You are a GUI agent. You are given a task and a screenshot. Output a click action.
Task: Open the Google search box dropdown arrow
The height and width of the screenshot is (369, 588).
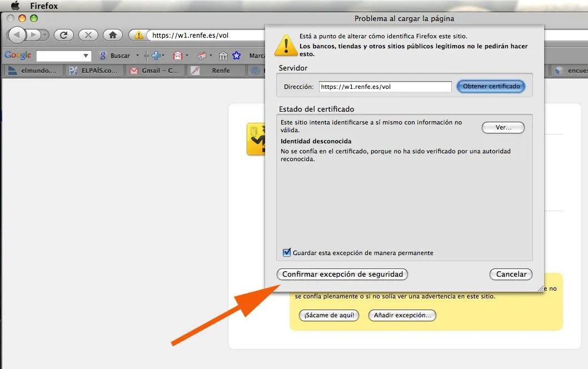point(86,56)
